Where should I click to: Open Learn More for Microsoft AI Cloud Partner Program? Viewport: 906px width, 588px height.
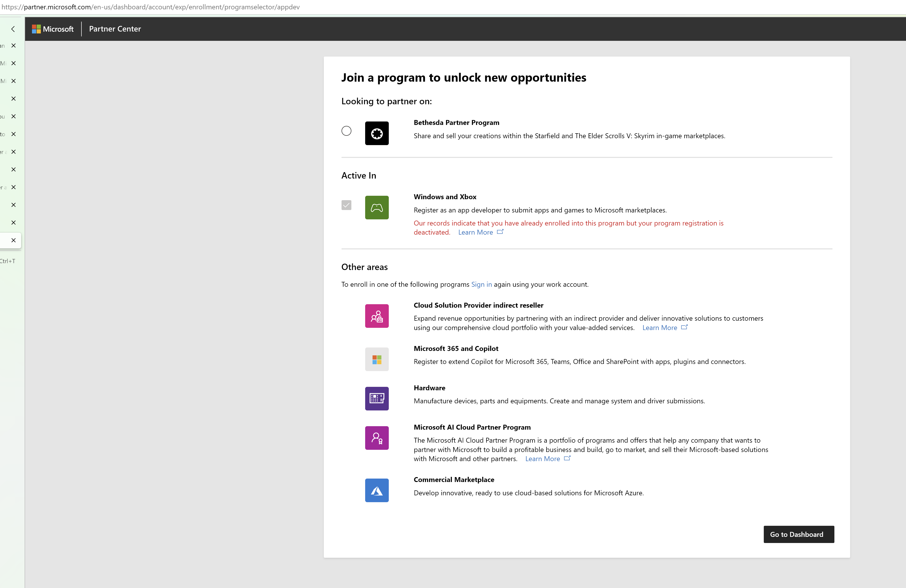542,459
